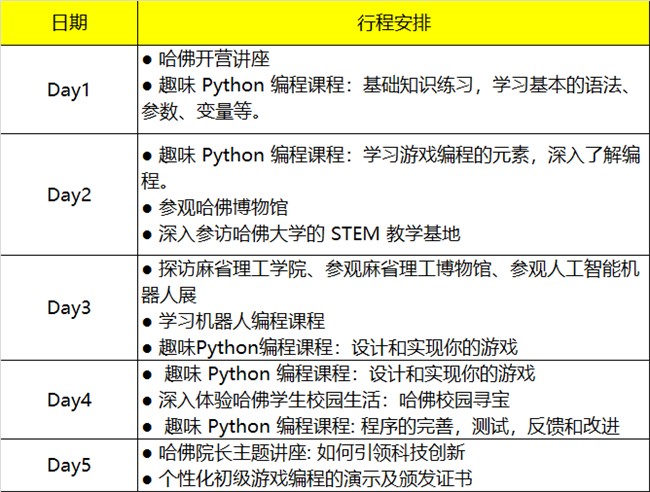The width and height of the screenshot is (650, 492).
Task: Select the Day2 row label
Action: [x=69, y=194]
